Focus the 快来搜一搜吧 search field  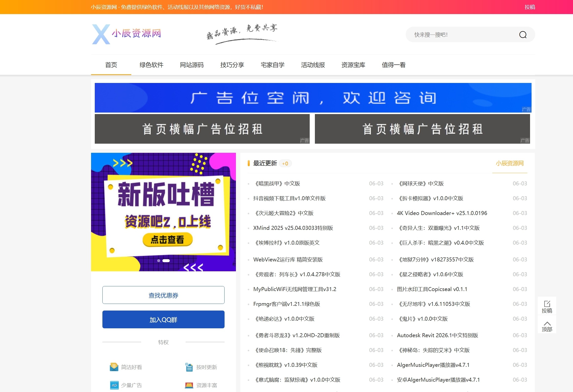coord(461,35)
